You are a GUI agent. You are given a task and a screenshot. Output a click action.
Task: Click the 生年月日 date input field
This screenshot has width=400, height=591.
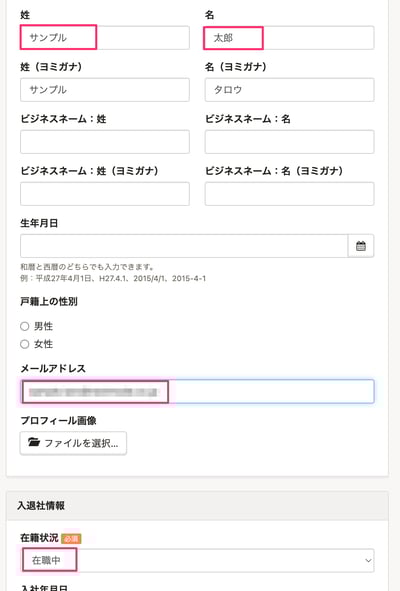pos(184,246)
